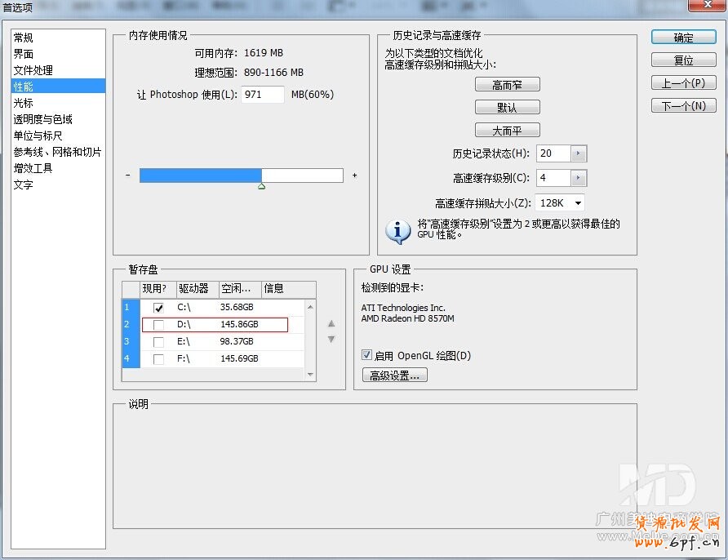Viewport: 728px width, 560px height.
Task: Click up arrow to promote selected scratch disk
Action: click(x=331, y=324)
